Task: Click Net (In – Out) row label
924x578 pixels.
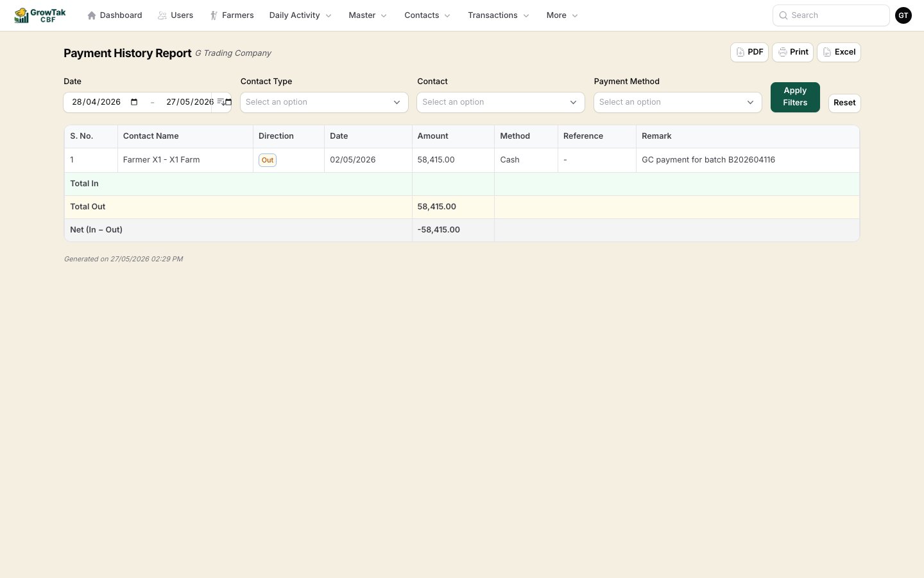Action: (x=96, y=230)
